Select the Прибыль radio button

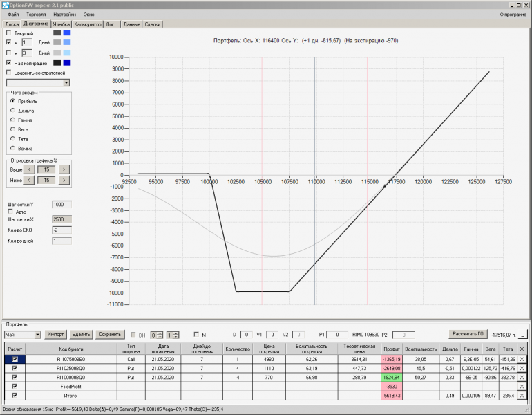click(x=12, y=101)
